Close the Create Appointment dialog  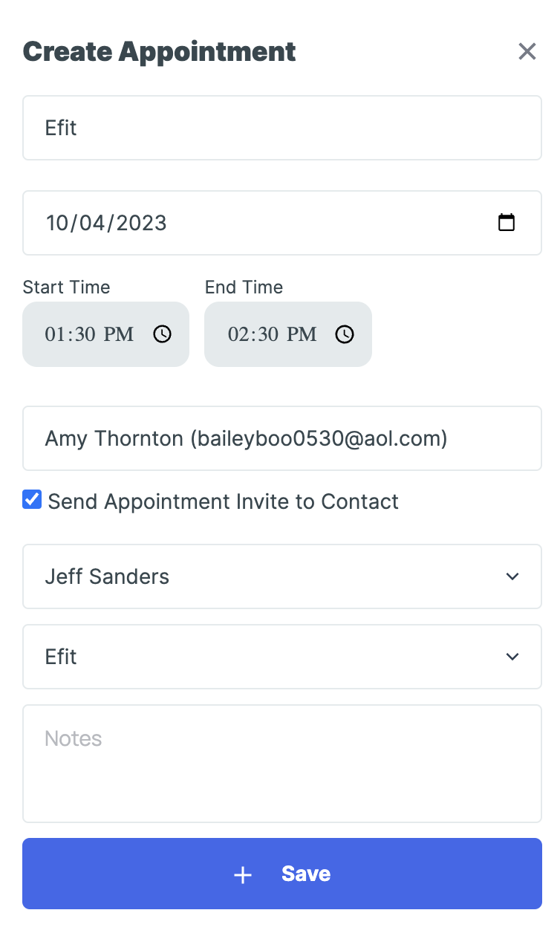(527, 51)
